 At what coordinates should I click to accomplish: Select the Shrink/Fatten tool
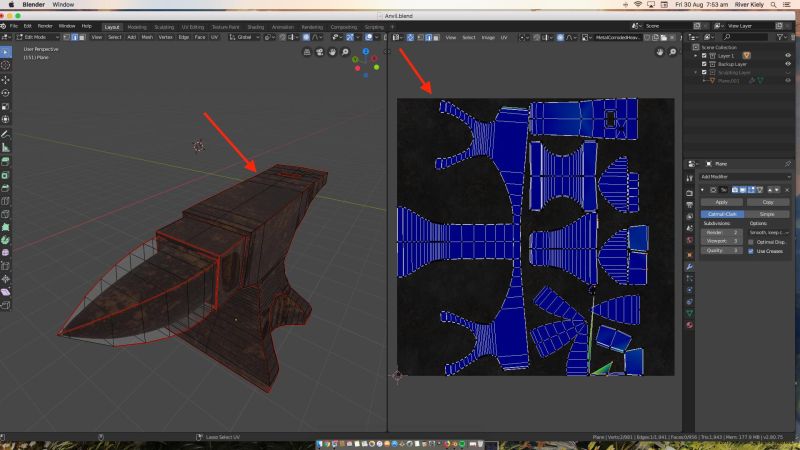(6, 279)
